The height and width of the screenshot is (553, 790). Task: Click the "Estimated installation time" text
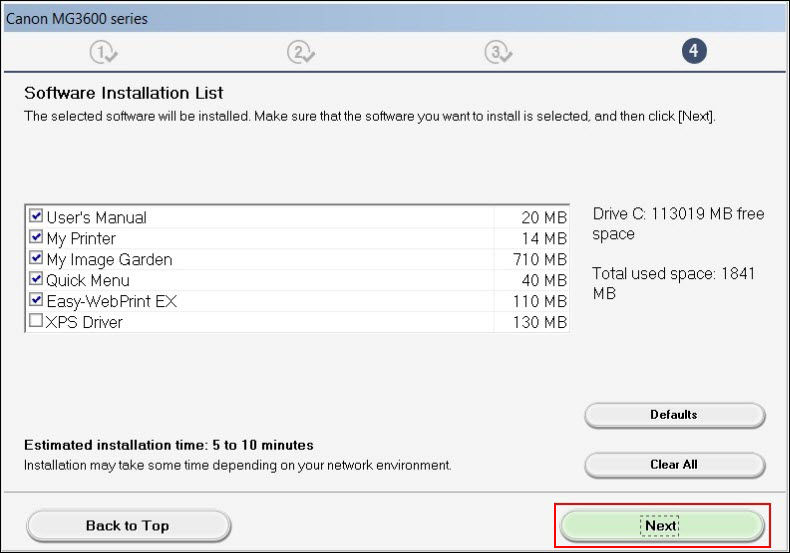[169, 445]
